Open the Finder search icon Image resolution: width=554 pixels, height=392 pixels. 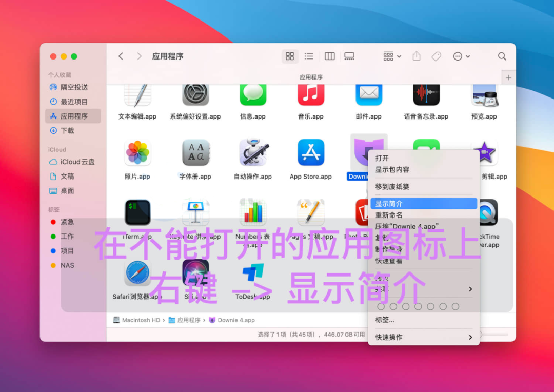(502, 56)
